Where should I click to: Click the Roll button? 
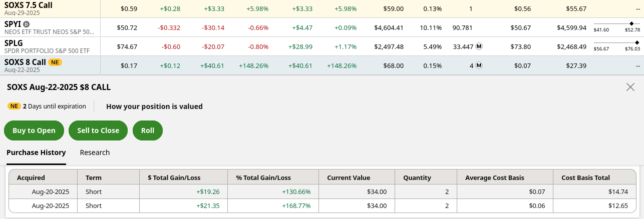[148, 130]
